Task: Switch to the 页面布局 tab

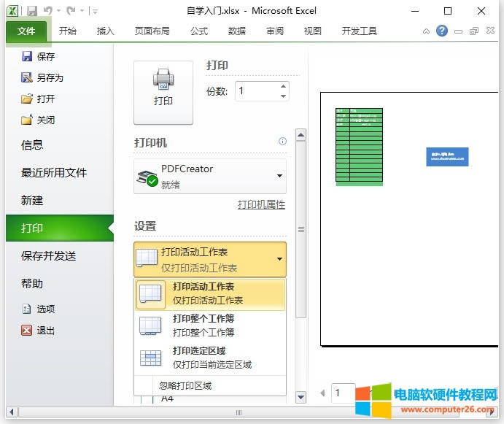Action: tap(152, 31)
